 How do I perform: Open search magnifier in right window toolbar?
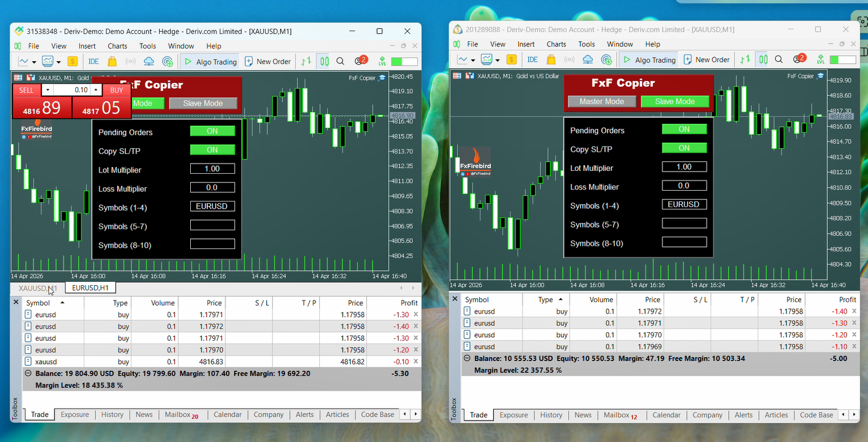coord(779,59)
